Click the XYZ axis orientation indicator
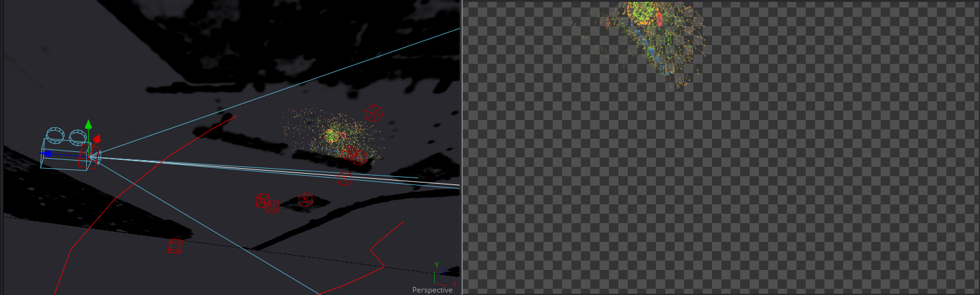This screenshot has width=980, height=295. (444, 276)
